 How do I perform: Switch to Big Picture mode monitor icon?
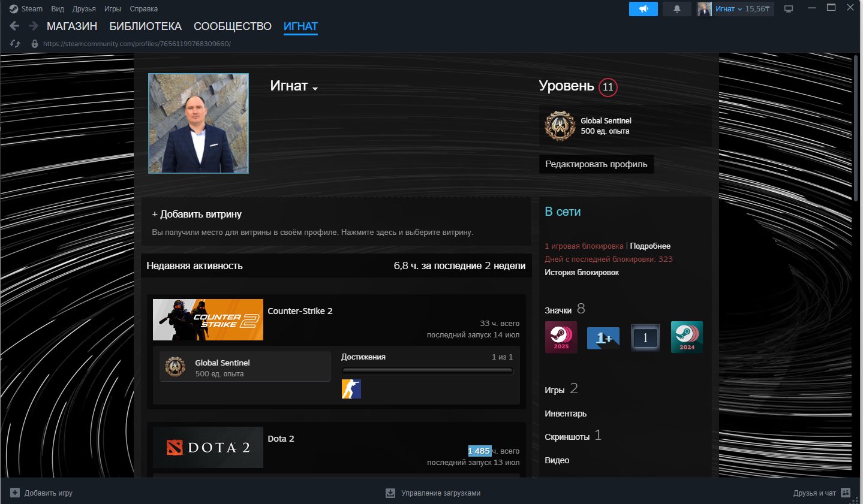(x=789, y=9)
